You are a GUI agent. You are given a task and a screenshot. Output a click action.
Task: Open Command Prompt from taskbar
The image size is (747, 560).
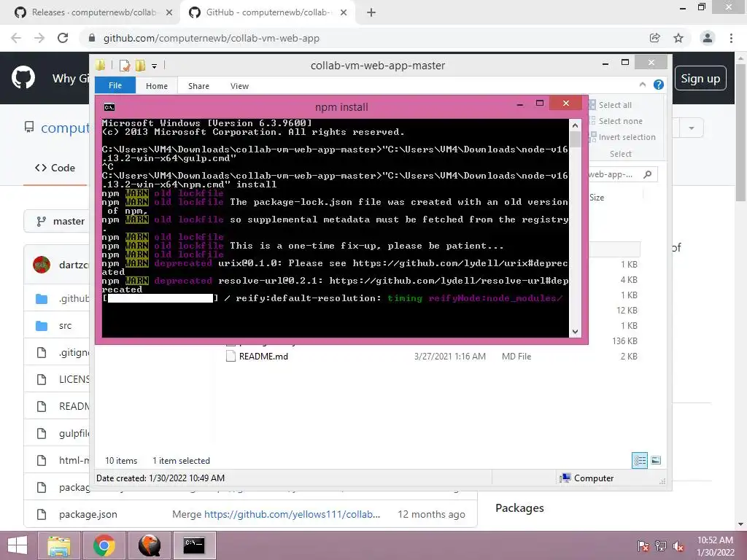[194, 545]
